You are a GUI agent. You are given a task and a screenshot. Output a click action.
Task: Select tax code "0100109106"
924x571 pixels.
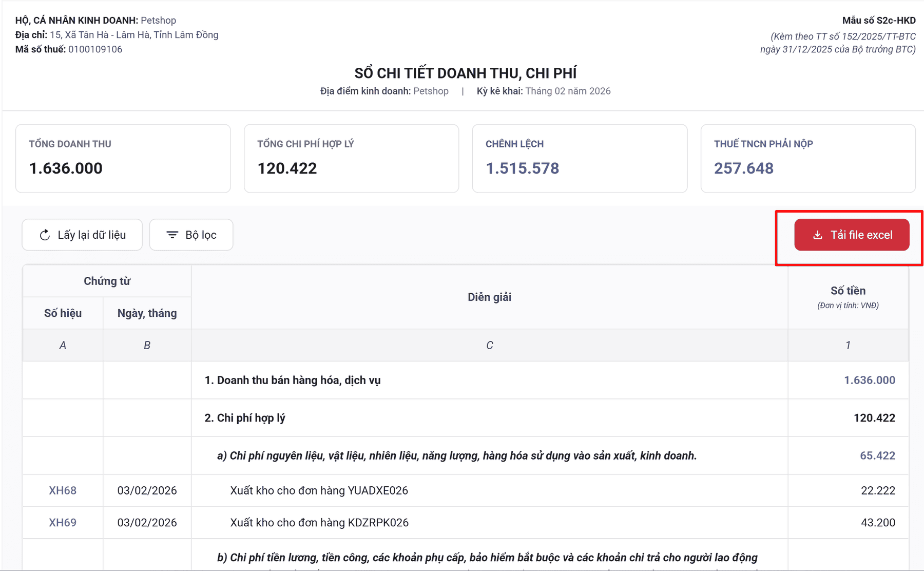[95, 49]
